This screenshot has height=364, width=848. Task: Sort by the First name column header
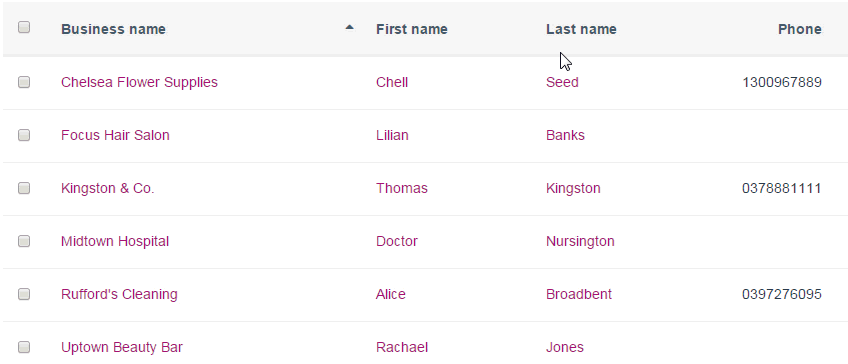(x=412, y=29)
